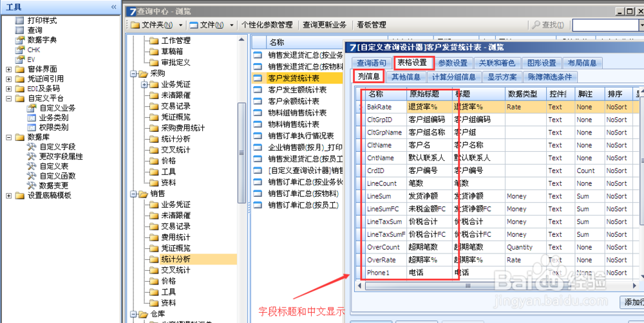
Task: Open the 其他信息 sub-tab
Action: [406, 77]
